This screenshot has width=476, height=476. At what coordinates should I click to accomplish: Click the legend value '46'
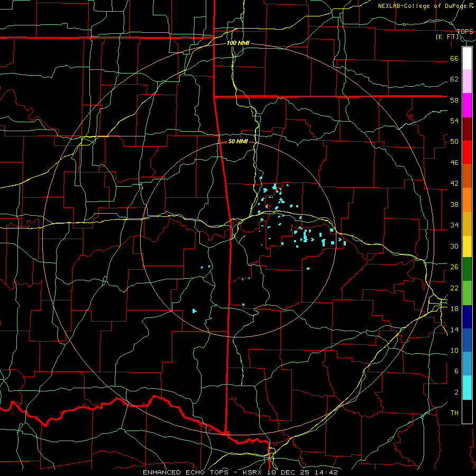[x=454, y=163]
